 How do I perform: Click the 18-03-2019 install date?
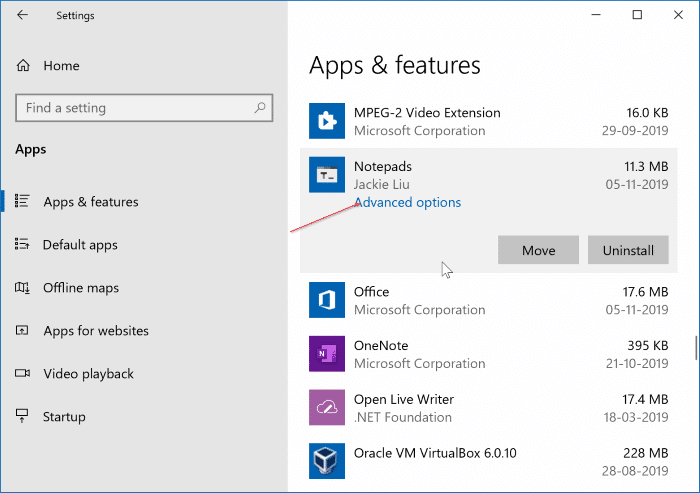coord(636,417)
